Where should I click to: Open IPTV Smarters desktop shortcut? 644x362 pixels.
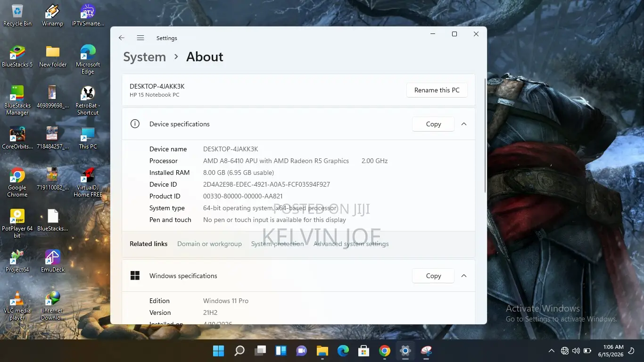click(88, 16)
